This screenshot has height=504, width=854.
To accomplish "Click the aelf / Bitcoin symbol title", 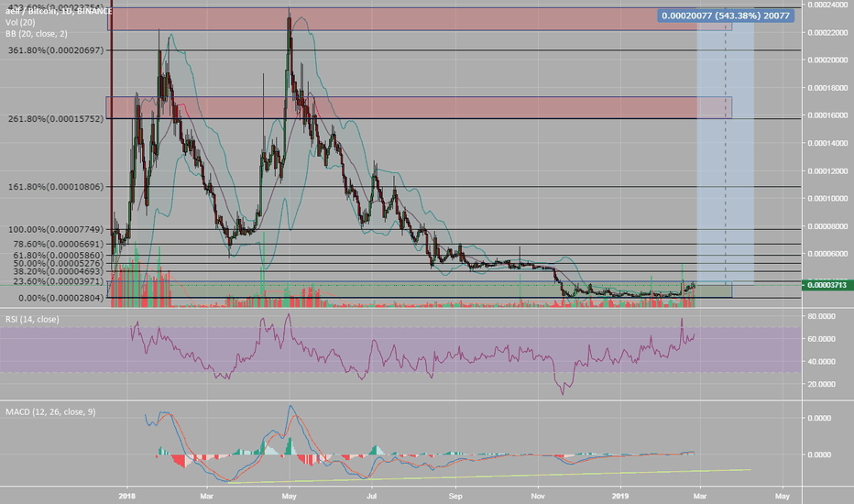I will 59,11.
